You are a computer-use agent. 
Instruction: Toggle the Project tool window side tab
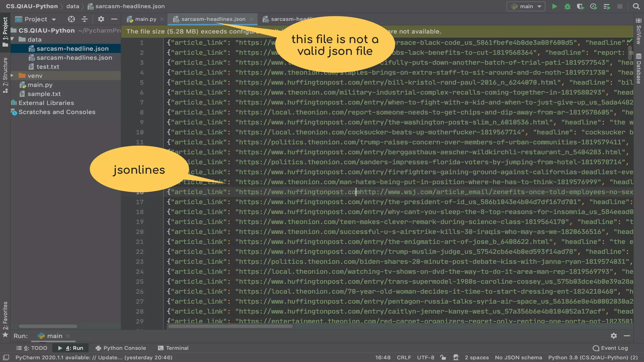point(5,31)
